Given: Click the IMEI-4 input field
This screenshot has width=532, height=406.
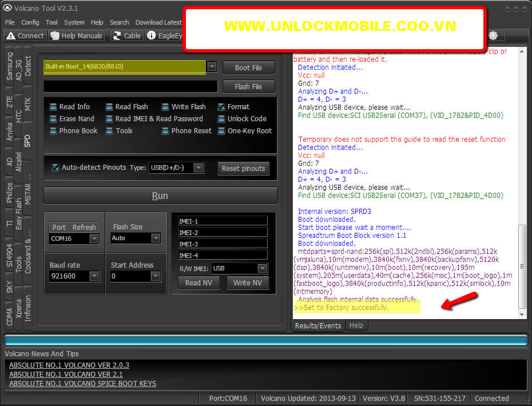Looking at the screenshot, I should coord(223,256).
